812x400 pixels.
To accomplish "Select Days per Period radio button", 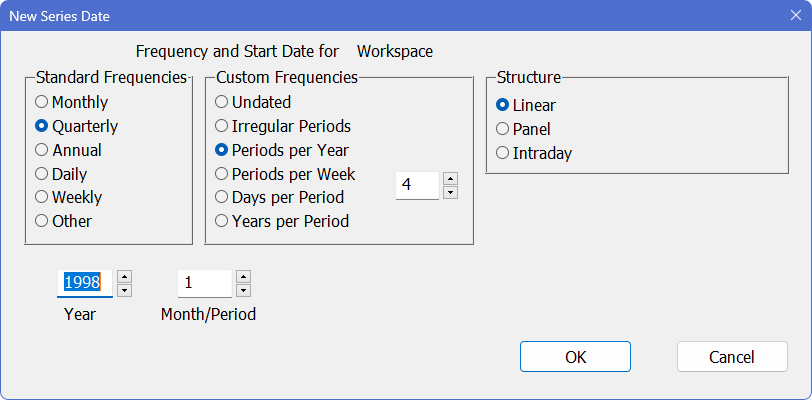I will [x=222, y=197].
